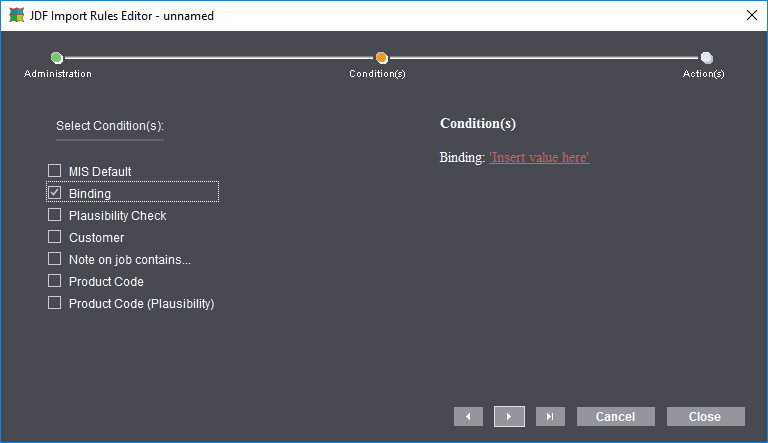Click the previous step arrow button

click(x=469, y=416)
